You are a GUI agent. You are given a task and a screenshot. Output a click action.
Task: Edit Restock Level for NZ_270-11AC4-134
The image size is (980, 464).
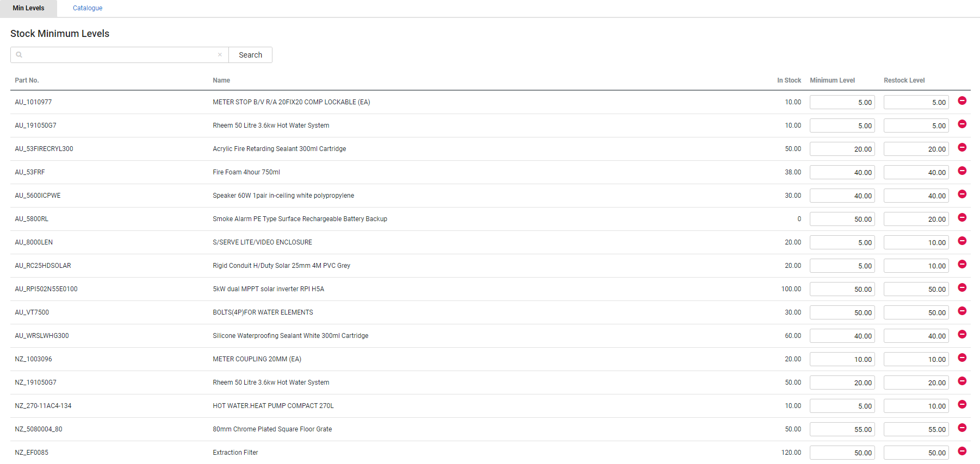(916, 406)
